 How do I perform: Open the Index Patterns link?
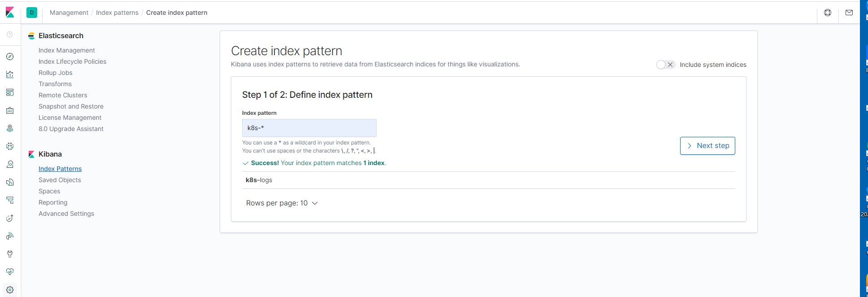pos(60,169)
